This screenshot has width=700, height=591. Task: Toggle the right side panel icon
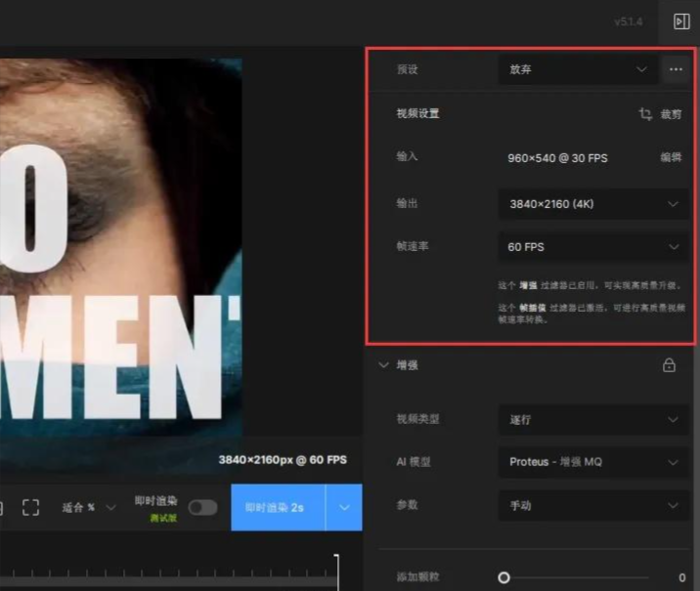(681, 21)
